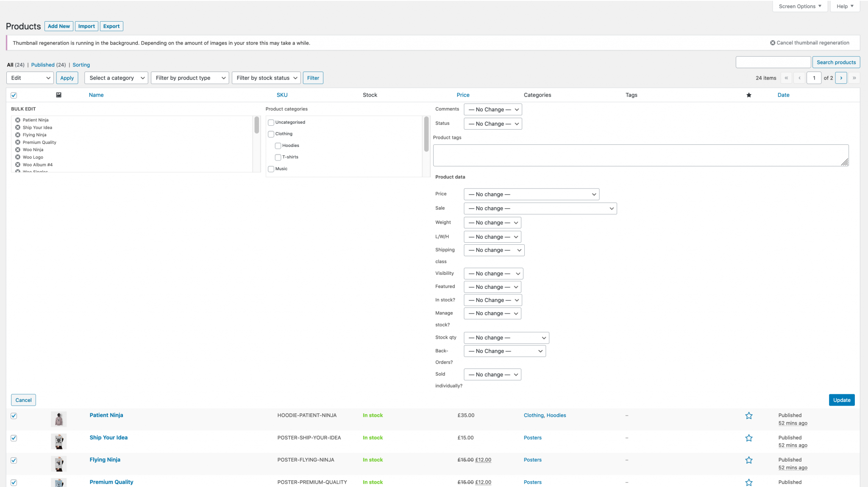Toggle the select-all products checkbox
Viewport: 868px width, 487px height.
pos(14,95)
